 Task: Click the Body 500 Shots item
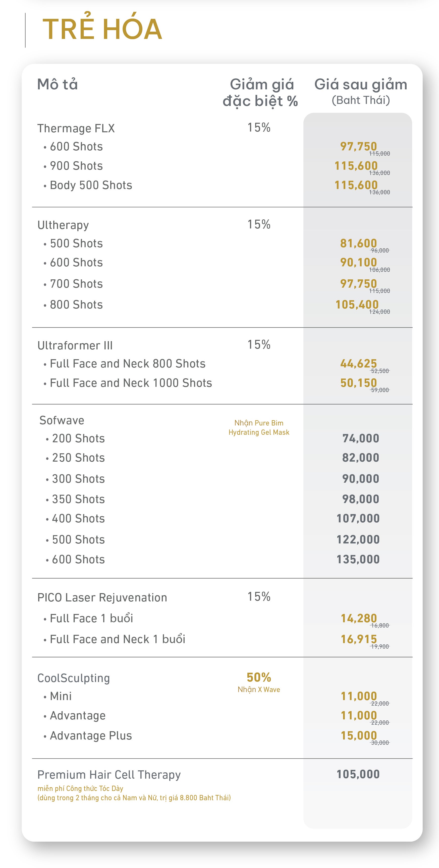[88, 185]
